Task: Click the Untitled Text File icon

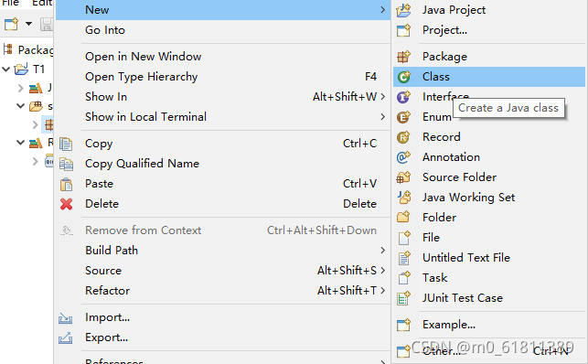Action: click(403, 258)
